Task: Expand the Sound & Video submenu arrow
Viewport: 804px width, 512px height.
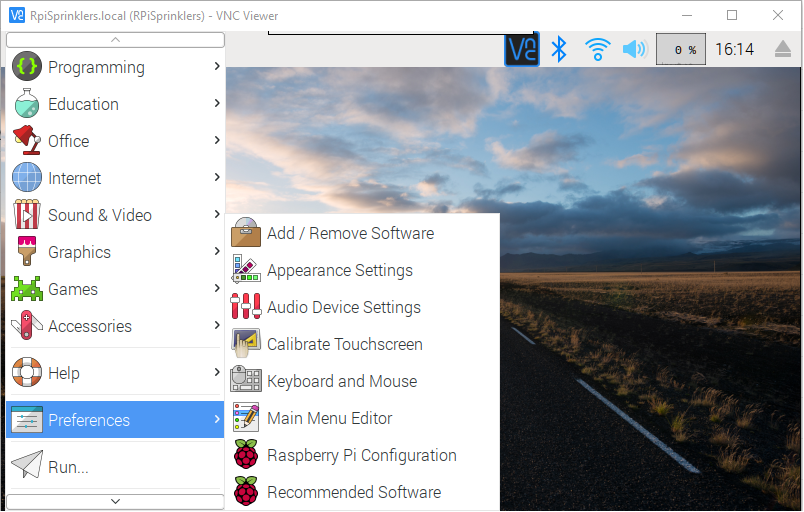Action: (x=217, y=215)
